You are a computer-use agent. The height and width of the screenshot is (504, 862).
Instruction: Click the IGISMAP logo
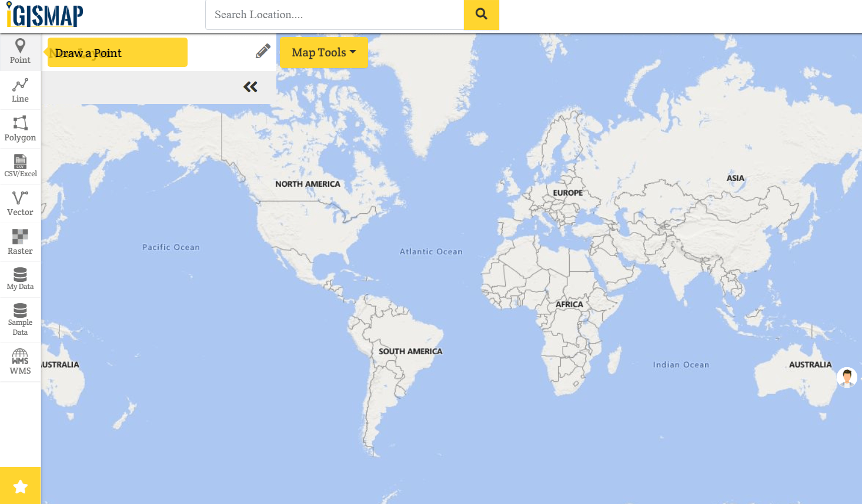point(45,15)
